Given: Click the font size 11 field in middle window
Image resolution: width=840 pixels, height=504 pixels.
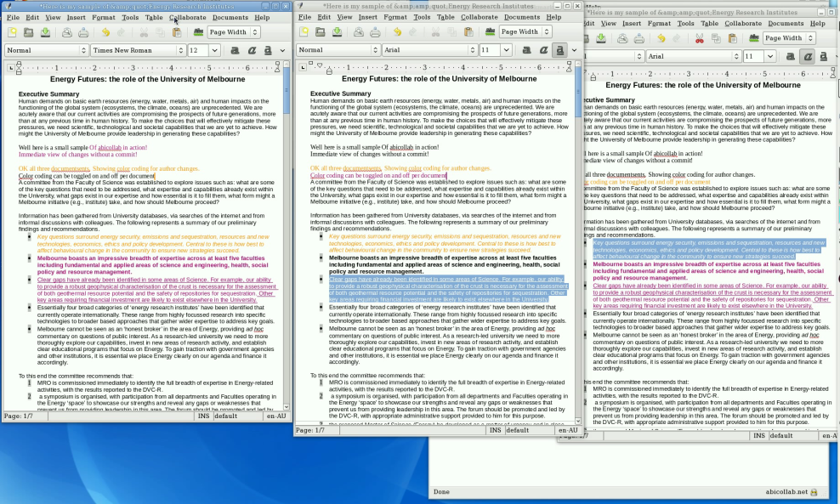Looking at the screenshot, I should (490, 50).
